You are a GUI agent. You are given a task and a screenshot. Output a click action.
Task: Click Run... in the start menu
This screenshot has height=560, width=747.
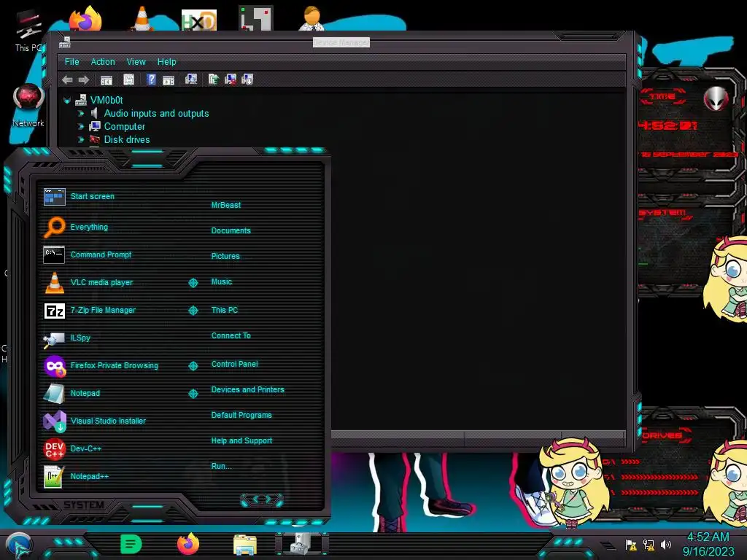pyautogui.click(x=221, y=466)
